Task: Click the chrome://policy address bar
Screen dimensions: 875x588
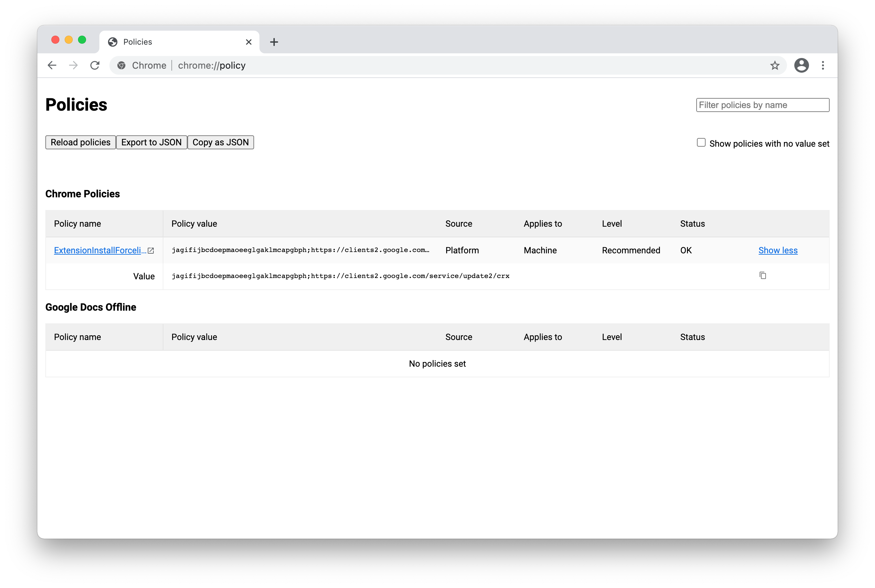Action: click(x=448, y=66)
